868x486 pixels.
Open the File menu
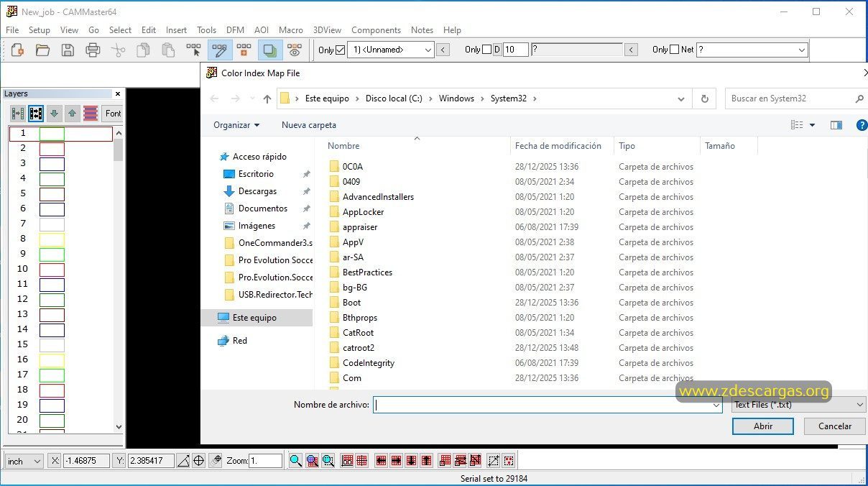coord(12,30)
